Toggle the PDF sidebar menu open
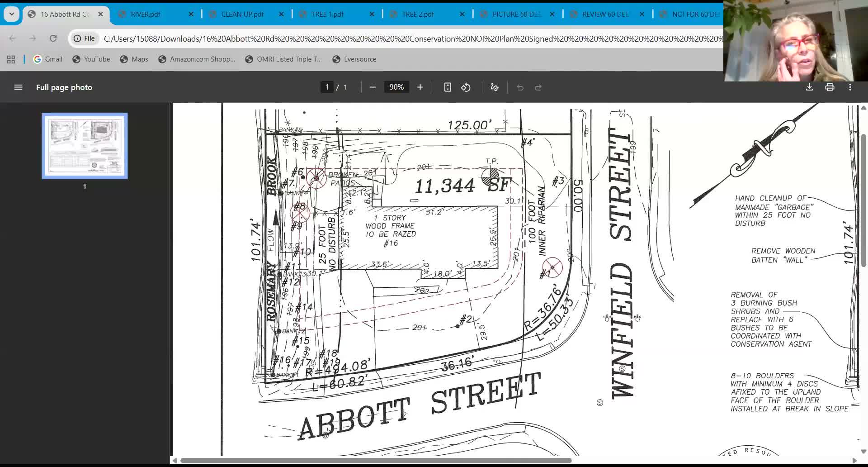The image size is (868, 467). [18, 87]
